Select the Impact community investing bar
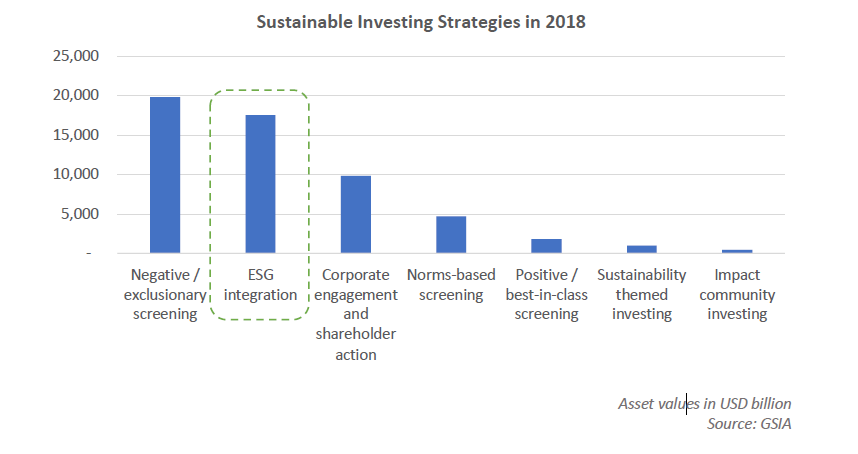The height and width of the screenshot is (454, 858). tap(737, 251)
